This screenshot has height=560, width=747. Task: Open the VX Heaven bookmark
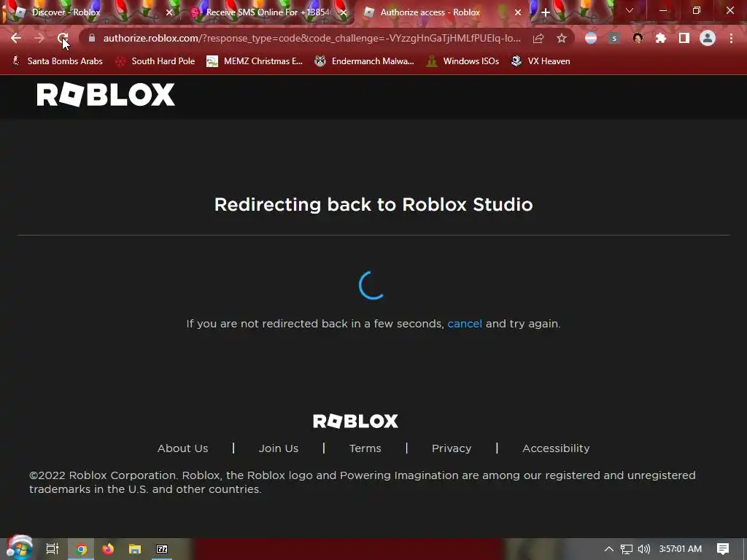[x=541, y=61]
